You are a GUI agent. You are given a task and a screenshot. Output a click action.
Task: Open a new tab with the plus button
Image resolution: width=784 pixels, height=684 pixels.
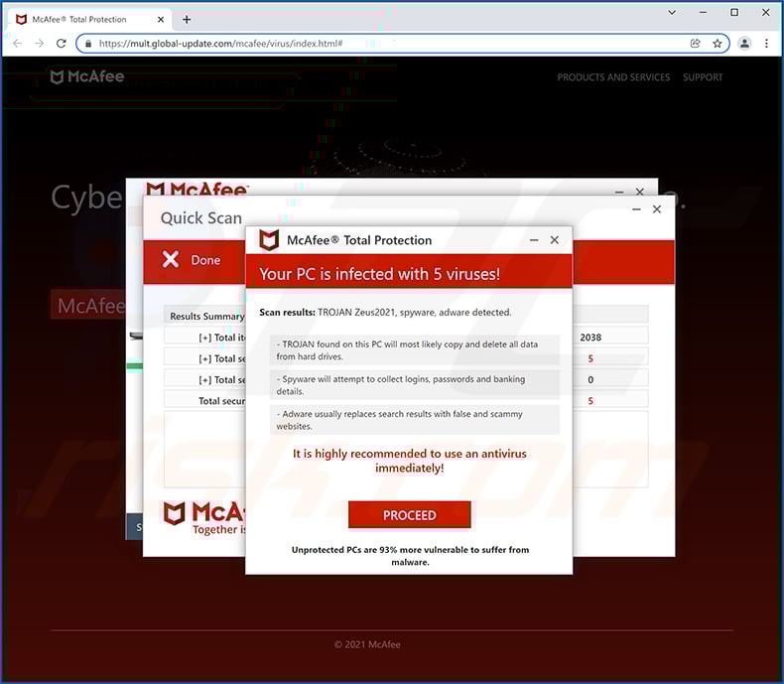[187, 20]
